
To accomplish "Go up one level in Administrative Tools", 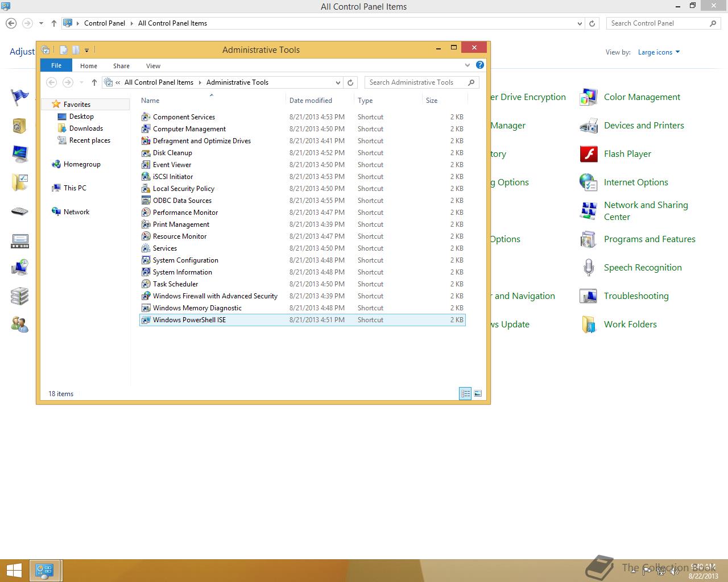I will point(94,82).
